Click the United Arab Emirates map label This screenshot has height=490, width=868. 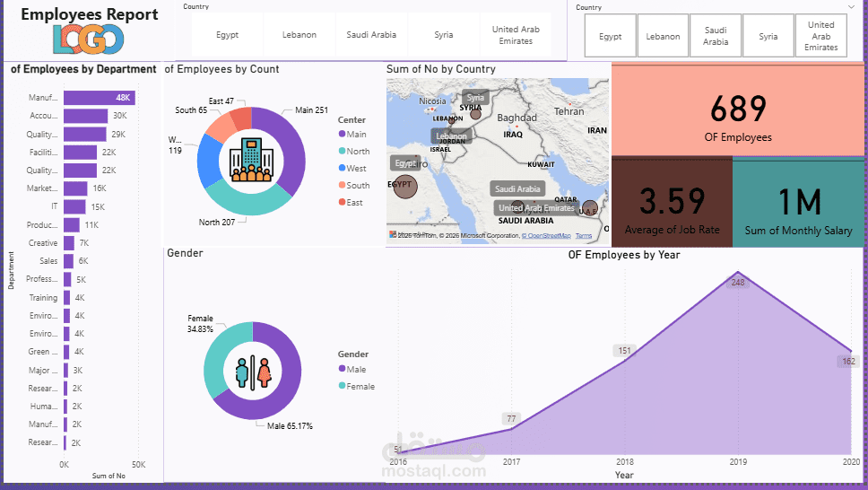(x=536, y=208)
